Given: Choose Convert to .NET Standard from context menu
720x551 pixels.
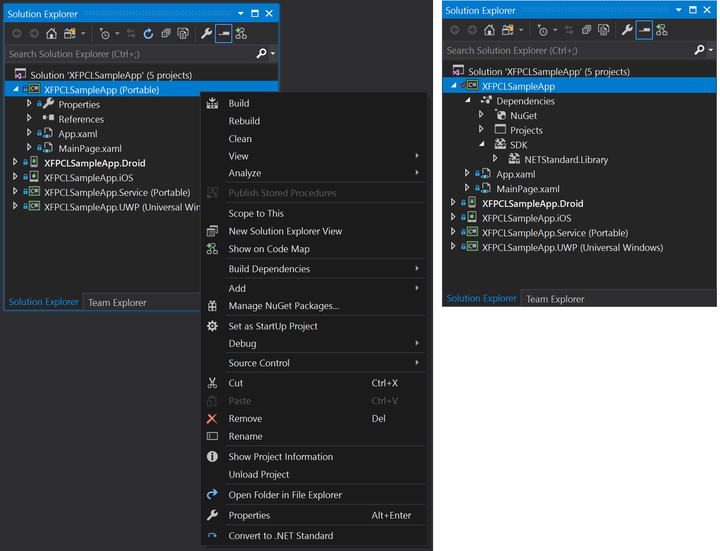Looking at the screenshot, I should click(x=280, y=535).
